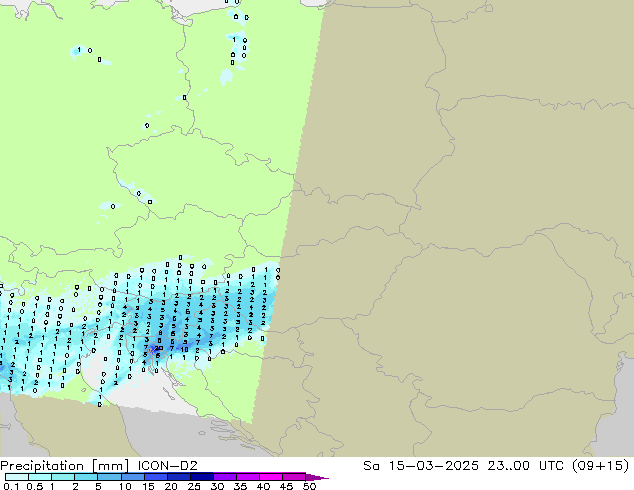Click the "25" legend scale label

[x=194, y=486]
